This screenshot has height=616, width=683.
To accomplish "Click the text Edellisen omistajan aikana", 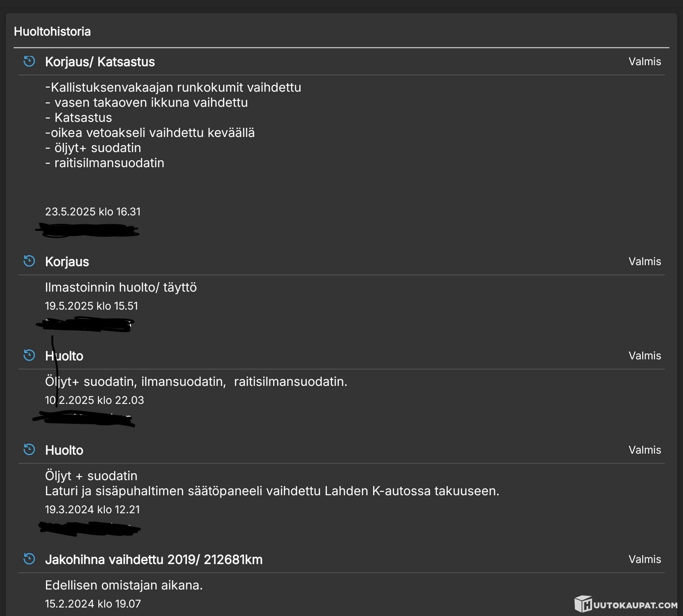I will [x=124, y=585].
